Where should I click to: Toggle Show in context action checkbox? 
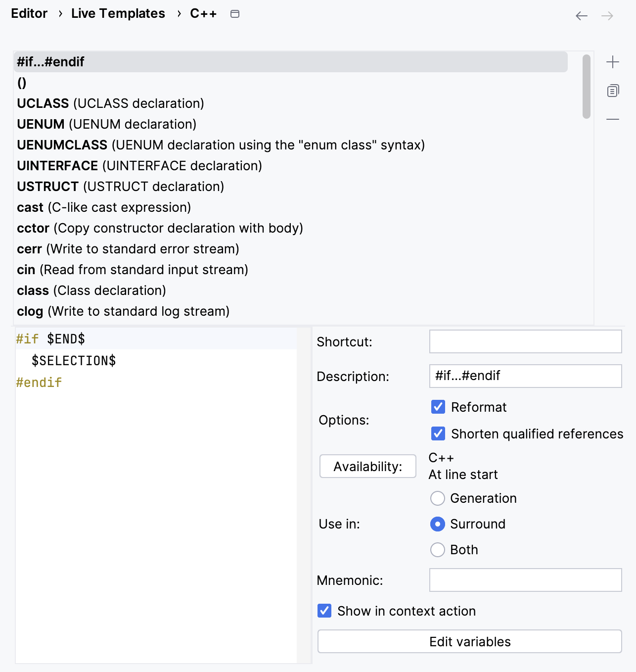pyautogui.click(x=324, y=611)
